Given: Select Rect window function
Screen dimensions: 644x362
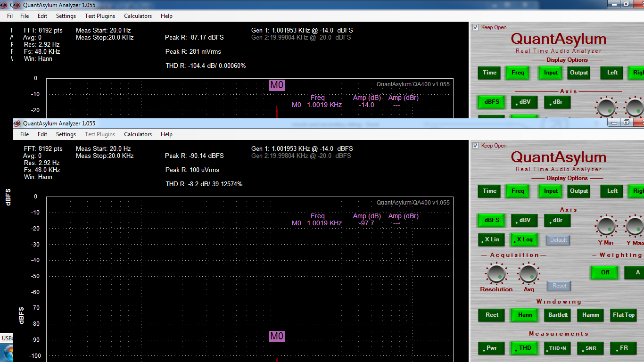Looking at the screenshot, I should pyautogui.click(x=492, y=315).
